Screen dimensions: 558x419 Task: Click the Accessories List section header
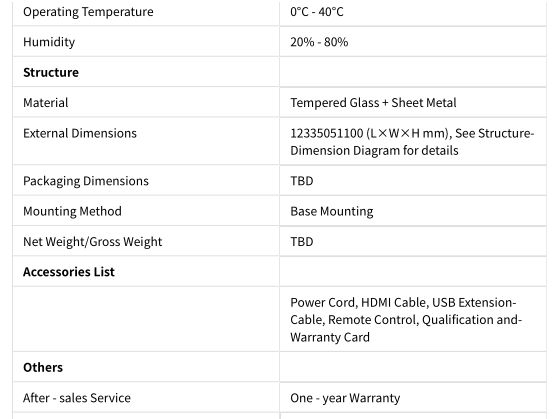coord(69,272)
